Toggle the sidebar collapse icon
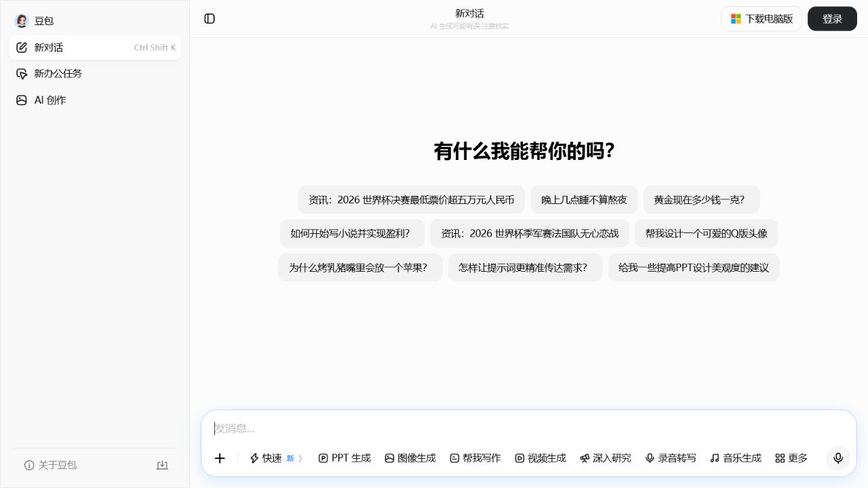Viewport: 868px width, 488px height. 210,19
